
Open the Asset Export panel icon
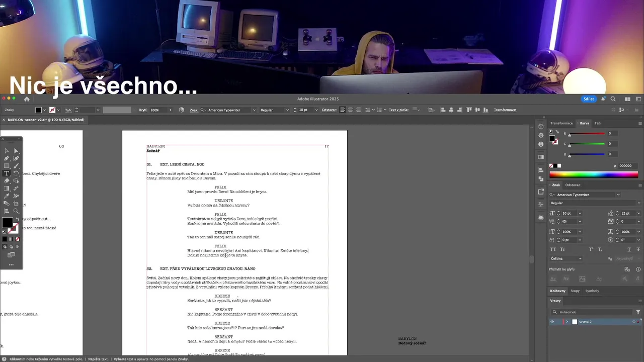pyautogui.click(x=541, y=192)
